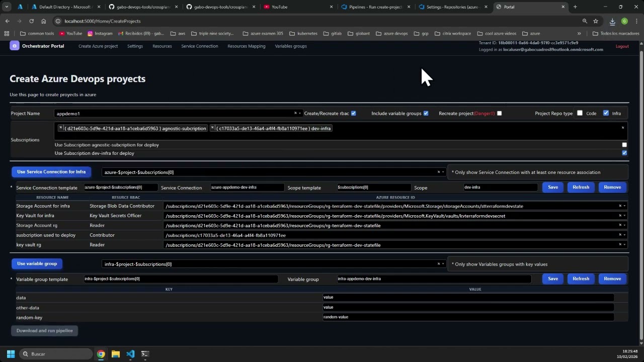The image size is (644, 362).
Task: Open the terminal icon in taskbar
Action: (x=145, y=354)
